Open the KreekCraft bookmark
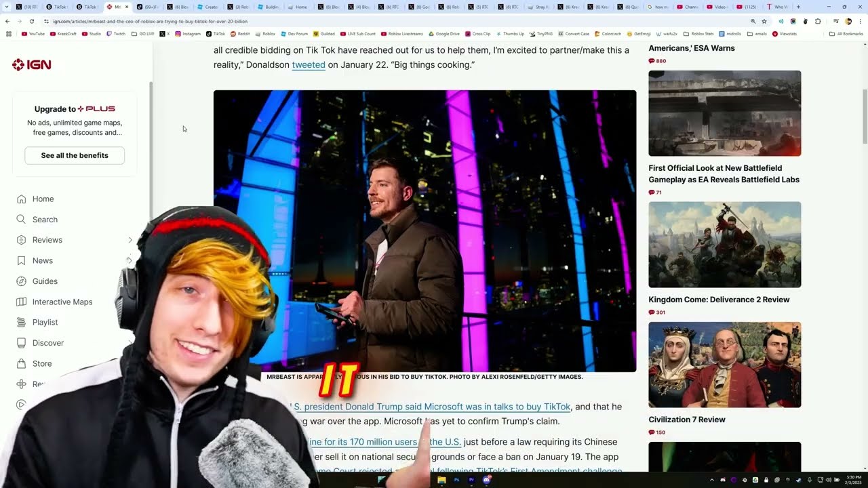 point(63,33)
